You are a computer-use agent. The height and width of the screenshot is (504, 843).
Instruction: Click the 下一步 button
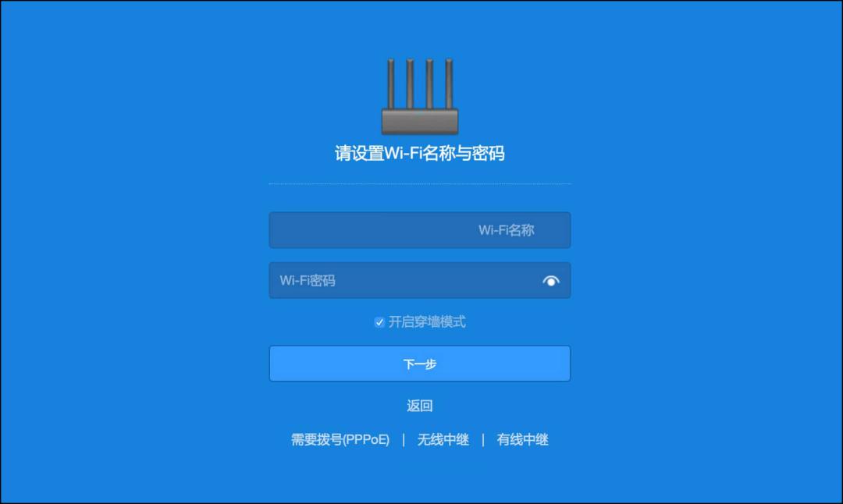pos(420,364)
